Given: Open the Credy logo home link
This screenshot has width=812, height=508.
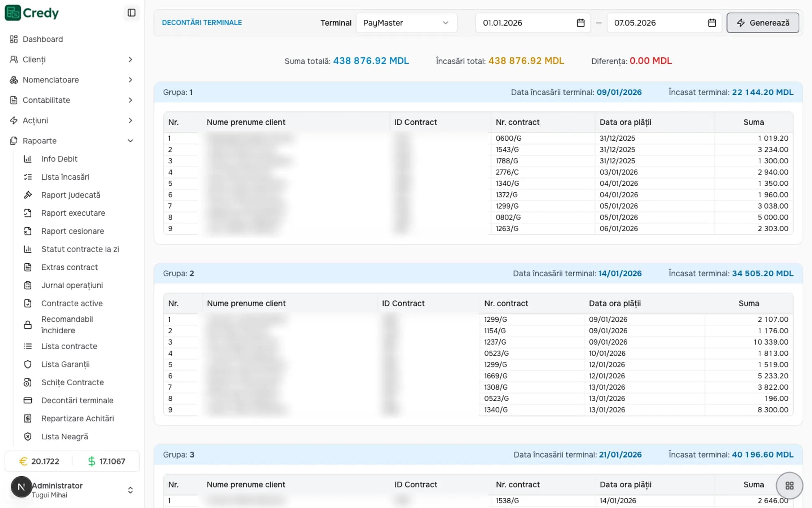Looking at the screenshot, I should (32, 13).
